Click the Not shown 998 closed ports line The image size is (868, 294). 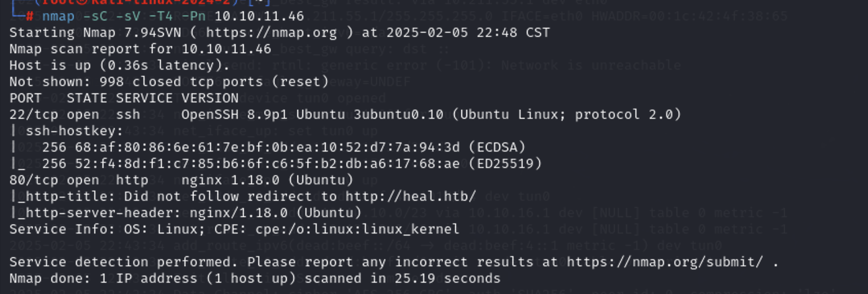pos(169,82)
